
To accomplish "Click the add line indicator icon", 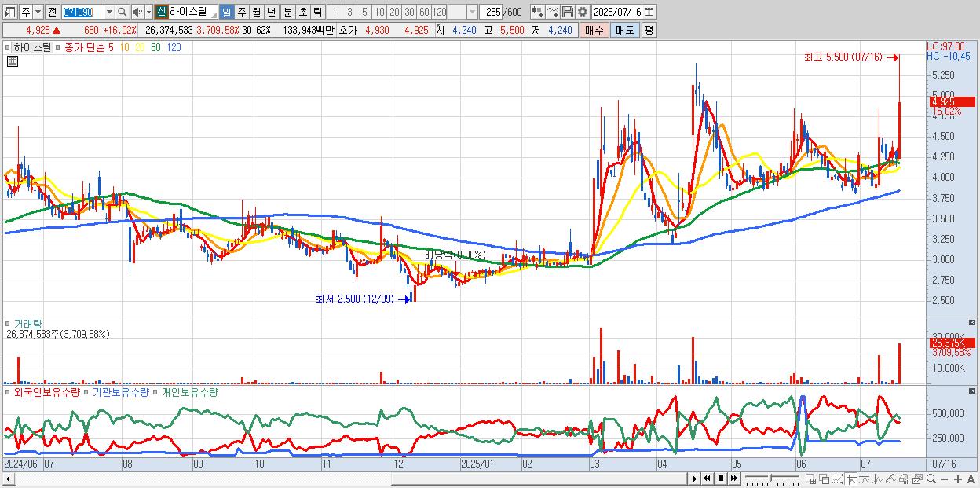I will [553, 12].
